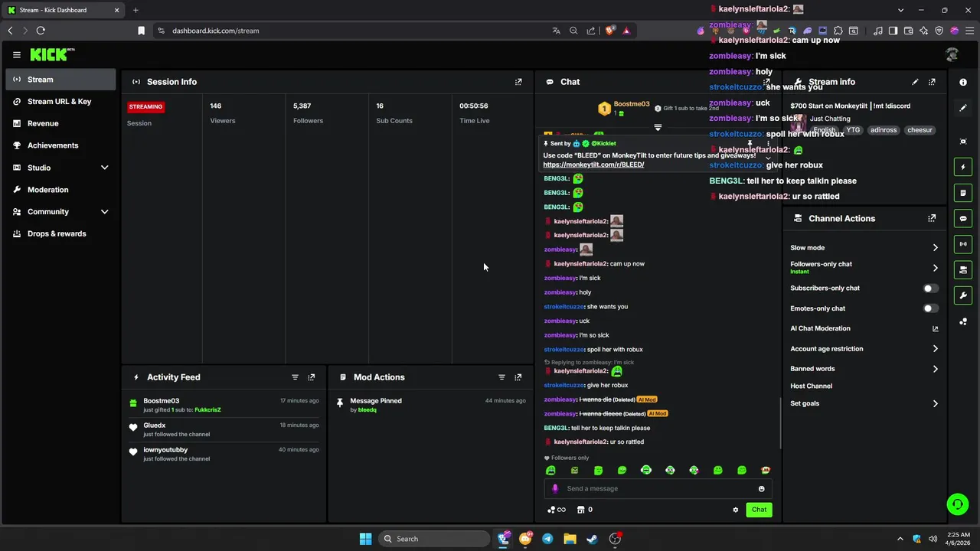Click the chat panel scrollbar
Viewport: 980px width, 551px height.
(780, 423)
